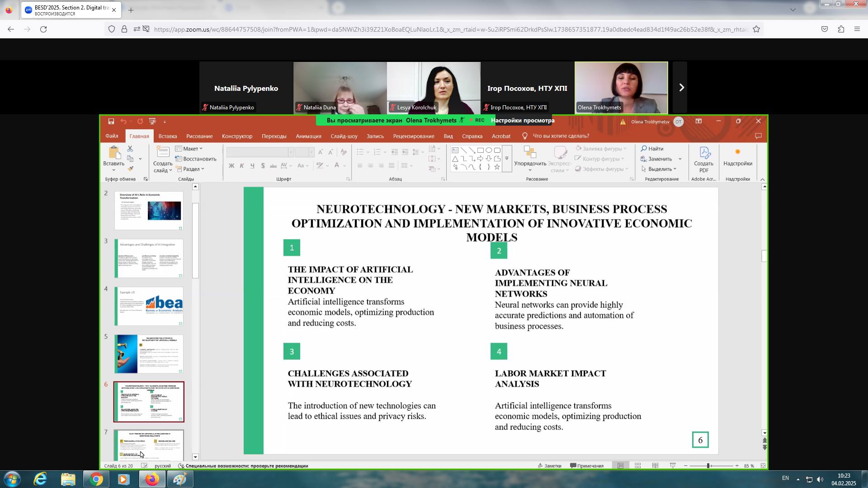Toggle Заметки notes pane
This screenshot has height=488, width=868.
549,466
